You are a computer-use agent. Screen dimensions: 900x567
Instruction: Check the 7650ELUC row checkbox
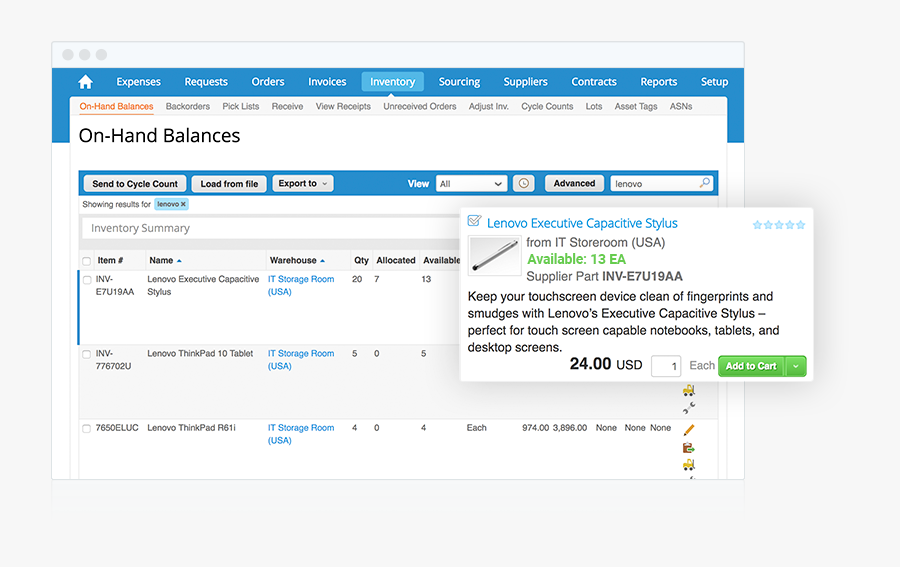point(87,429)
